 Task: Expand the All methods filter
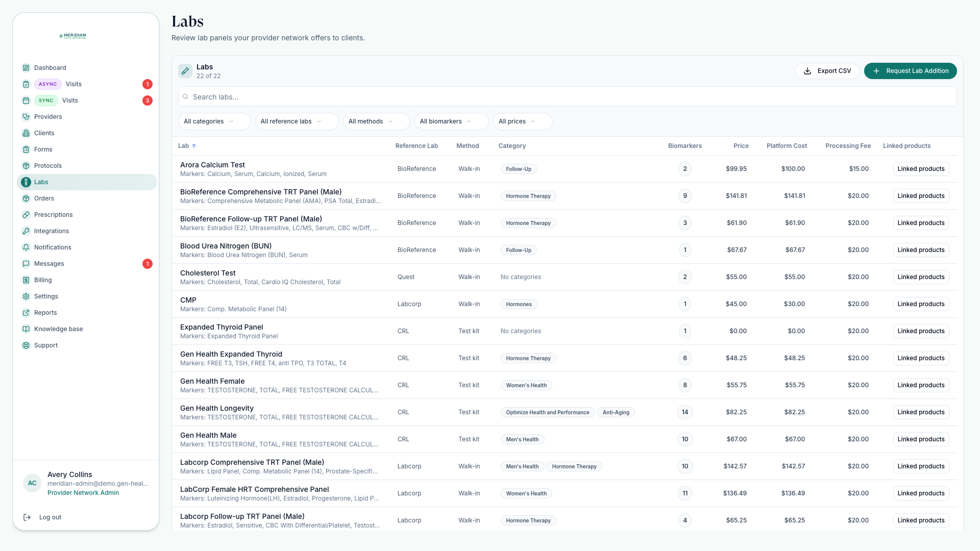coord(376,121)
